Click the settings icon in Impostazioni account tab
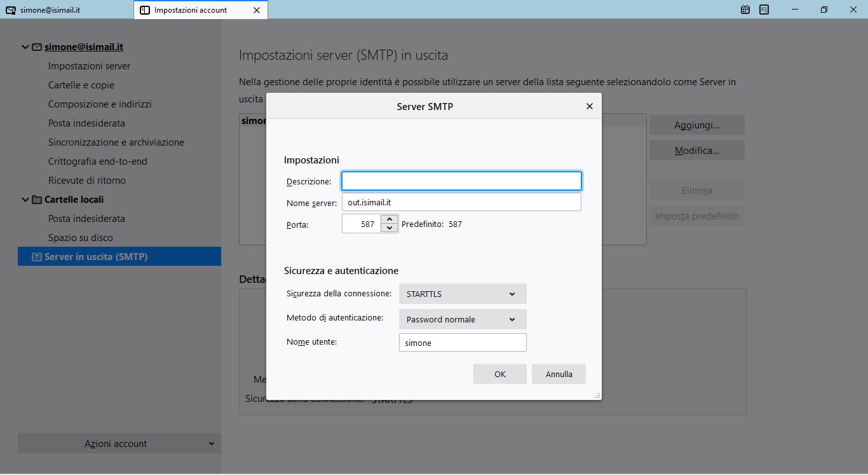The width and height of the screenshot is (868, 475). point(145,10)
